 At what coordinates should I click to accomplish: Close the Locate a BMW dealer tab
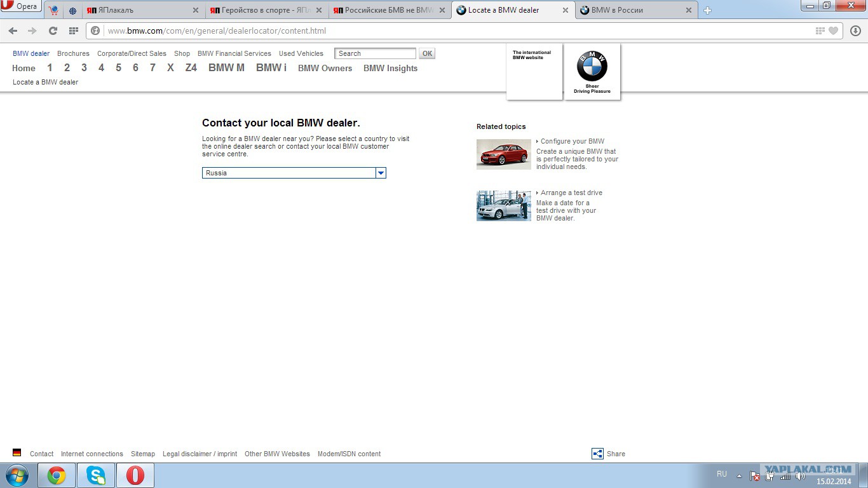tap(565, 10)
